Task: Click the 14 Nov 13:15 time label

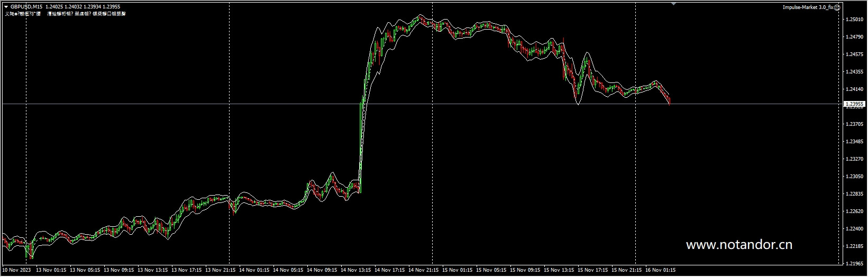Action: 355,270
